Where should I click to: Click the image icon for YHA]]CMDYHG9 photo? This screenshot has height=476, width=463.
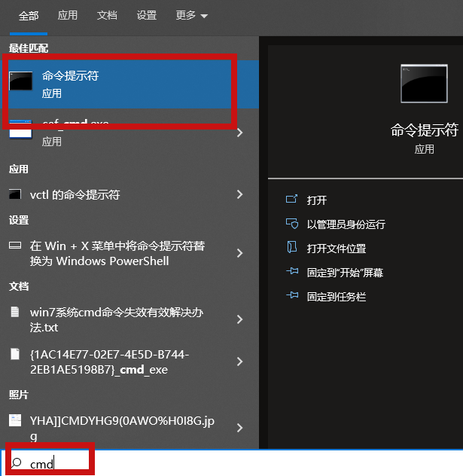(15, 420)
